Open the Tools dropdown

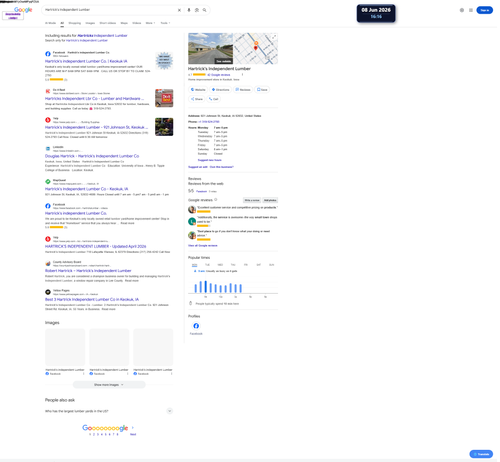click(x=165, y=23)
